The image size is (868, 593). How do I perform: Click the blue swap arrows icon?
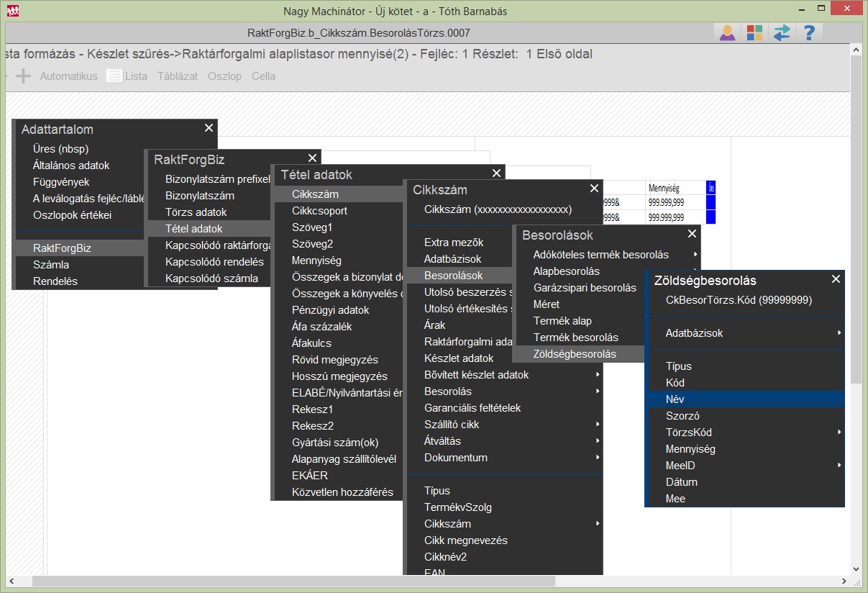coord(781,32)
